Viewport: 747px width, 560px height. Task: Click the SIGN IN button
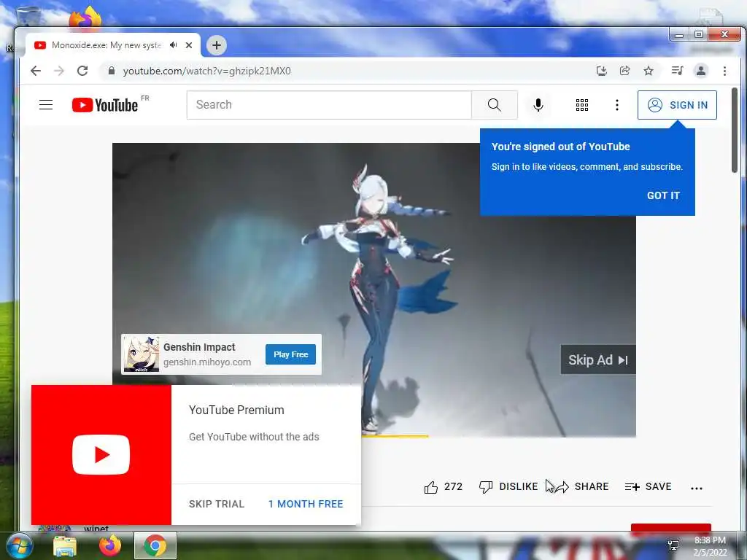point(677,105)
